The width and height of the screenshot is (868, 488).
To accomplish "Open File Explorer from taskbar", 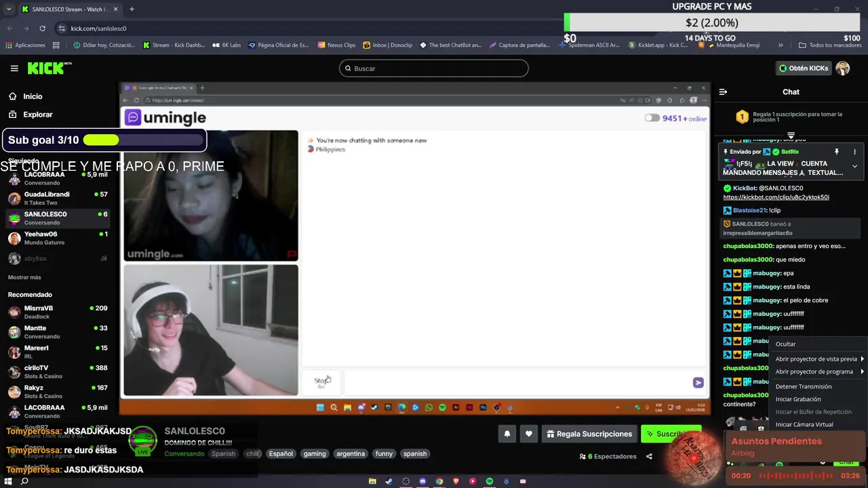I will click(372, 481).
